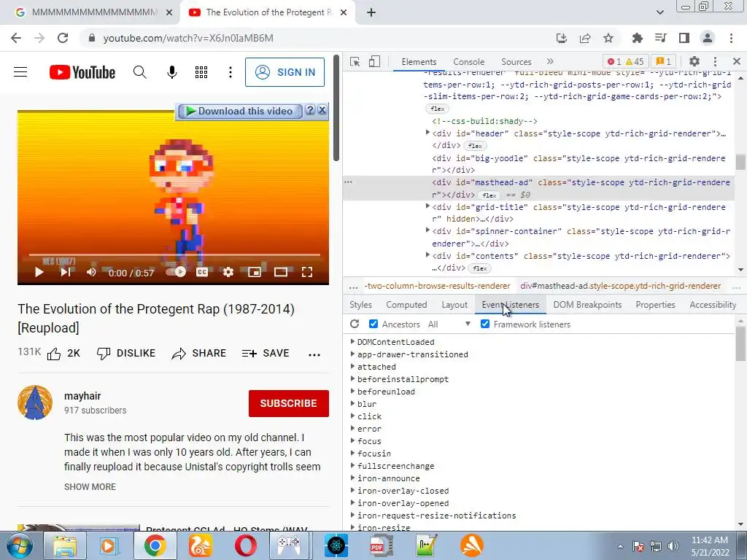747x560 pixels.
Task: Click the address bar URL
Action: tap(188, 38)
